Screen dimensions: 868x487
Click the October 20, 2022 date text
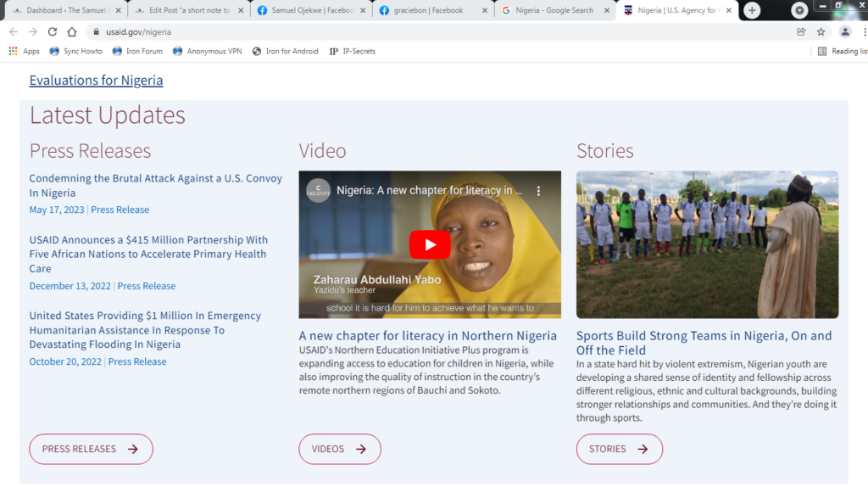[65, 361]
